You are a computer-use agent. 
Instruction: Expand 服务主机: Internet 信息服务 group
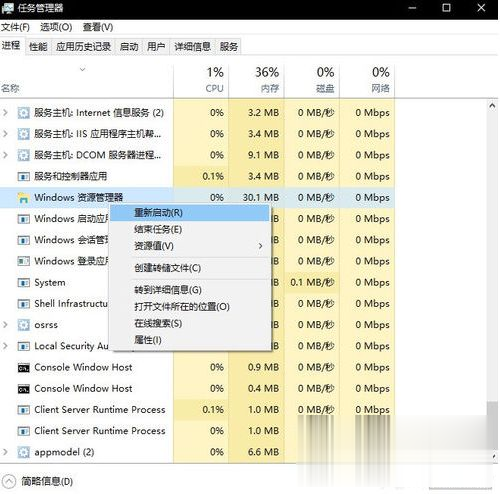pyautogui.click(x=5, y=113)
